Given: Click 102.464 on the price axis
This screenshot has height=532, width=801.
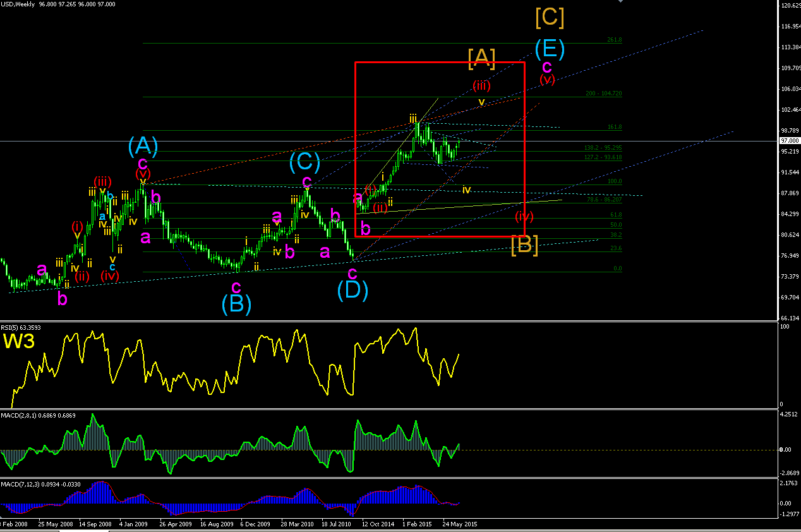Looking at the screenshot, I should 790,110.
